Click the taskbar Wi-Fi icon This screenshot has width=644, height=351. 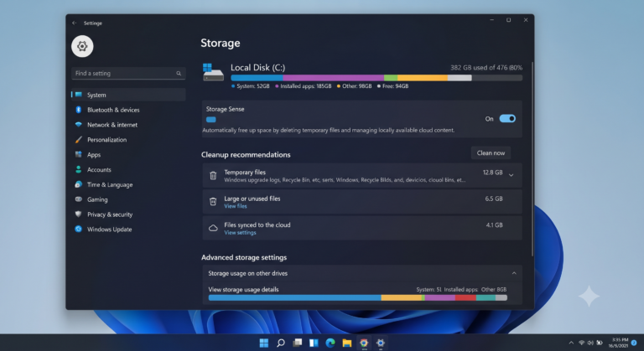click(x=582, y=343)
